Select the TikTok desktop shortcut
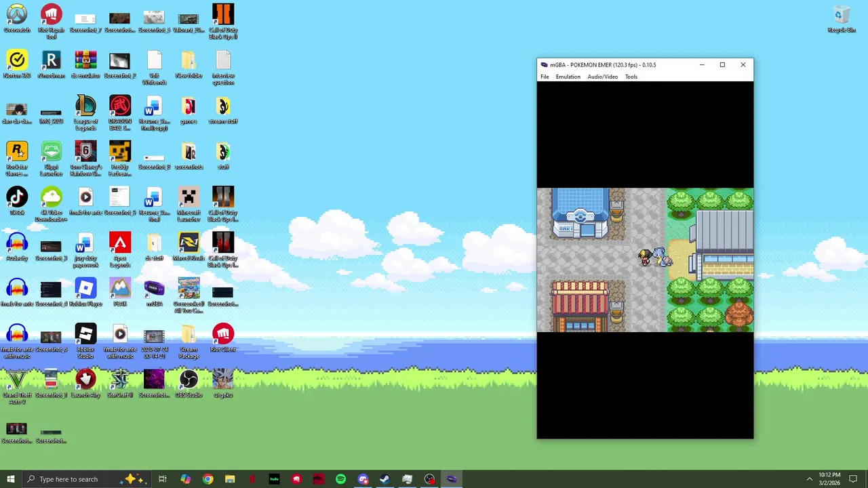Viewport: 868px width, 488px height. click(x=17, y=201)
